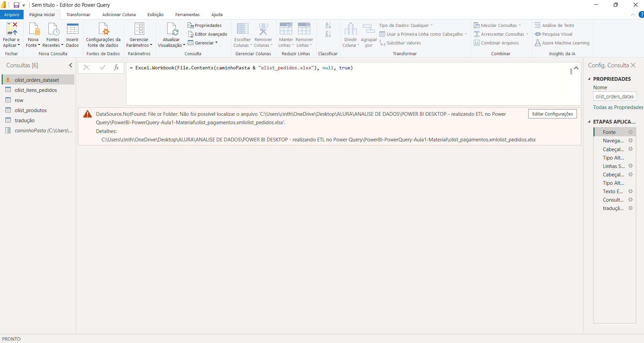Open gear settings for Linhas S... step

631,166
